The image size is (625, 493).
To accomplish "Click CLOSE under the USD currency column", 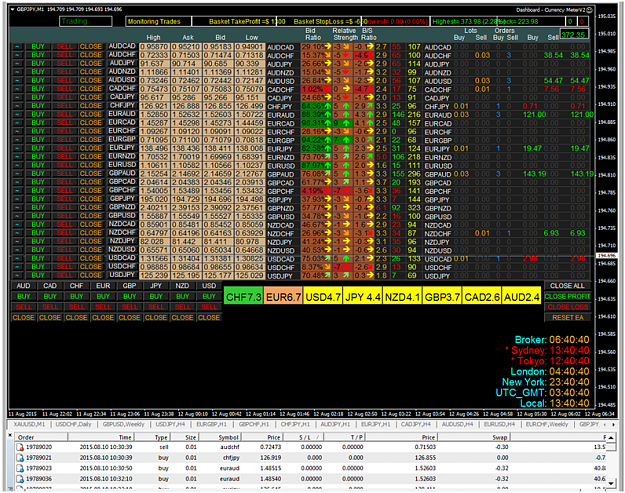I will point(209,318).
